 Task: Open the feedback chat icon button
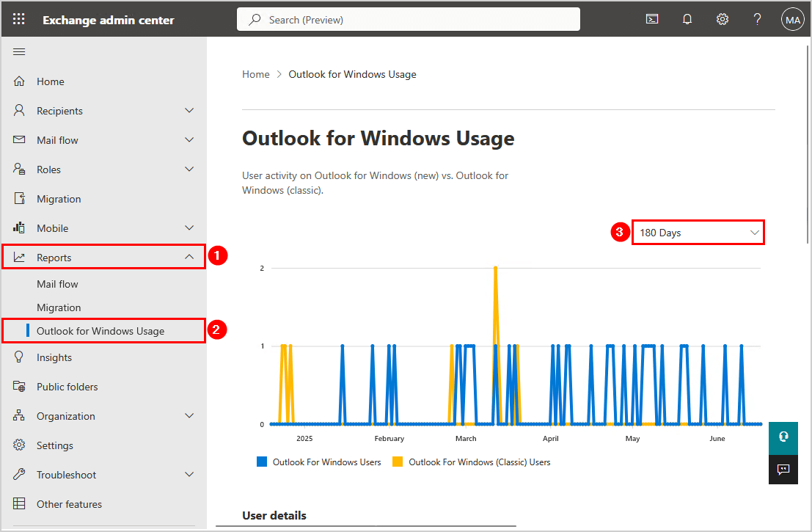[x=783, y=470]
